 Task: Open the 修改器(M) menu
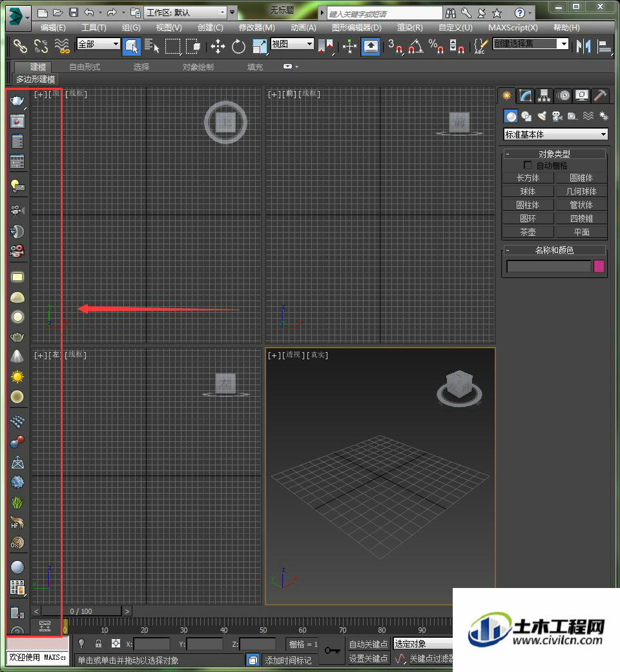256,28
